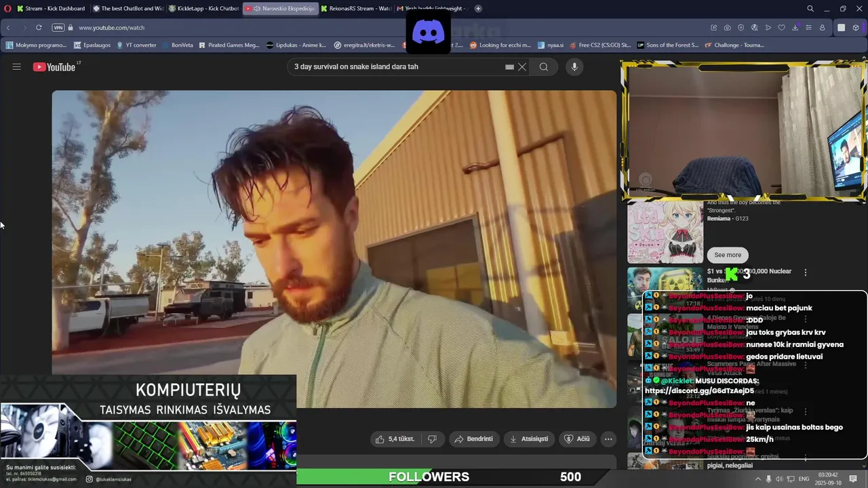
Task: Dislike the video
Action: [x=433, y=439]
